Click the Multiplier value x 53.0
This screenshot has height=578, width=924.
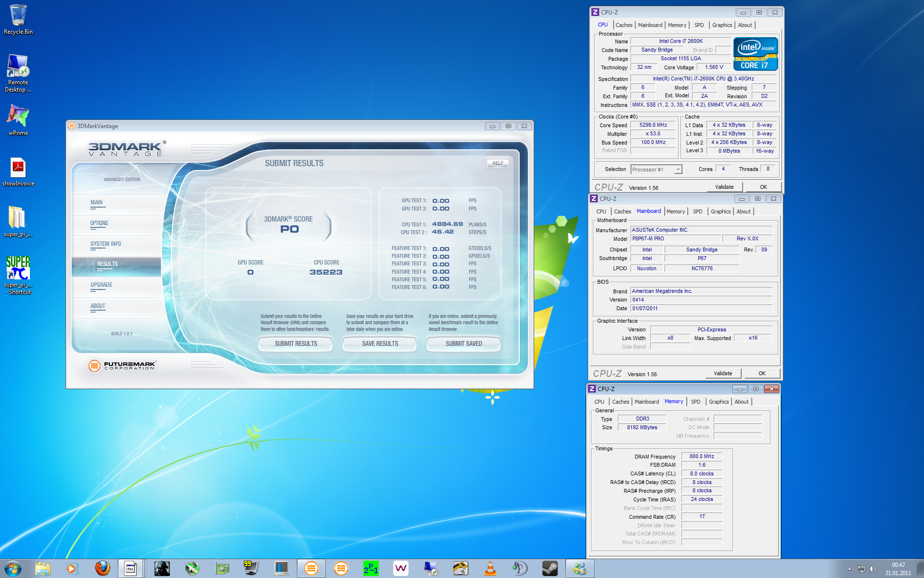(x=653, y=134)
